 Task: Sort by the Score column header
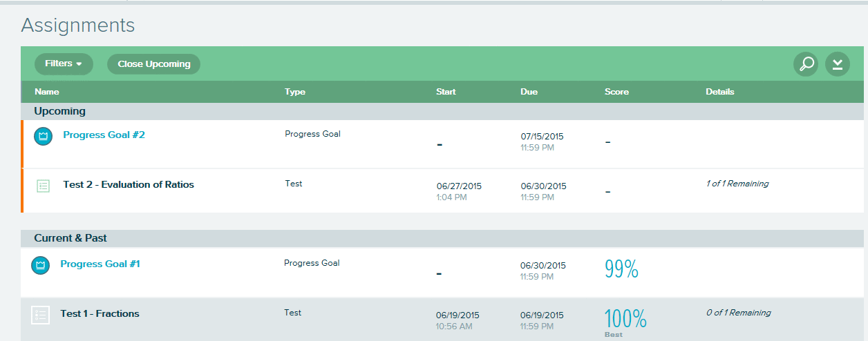click(616, 92)
